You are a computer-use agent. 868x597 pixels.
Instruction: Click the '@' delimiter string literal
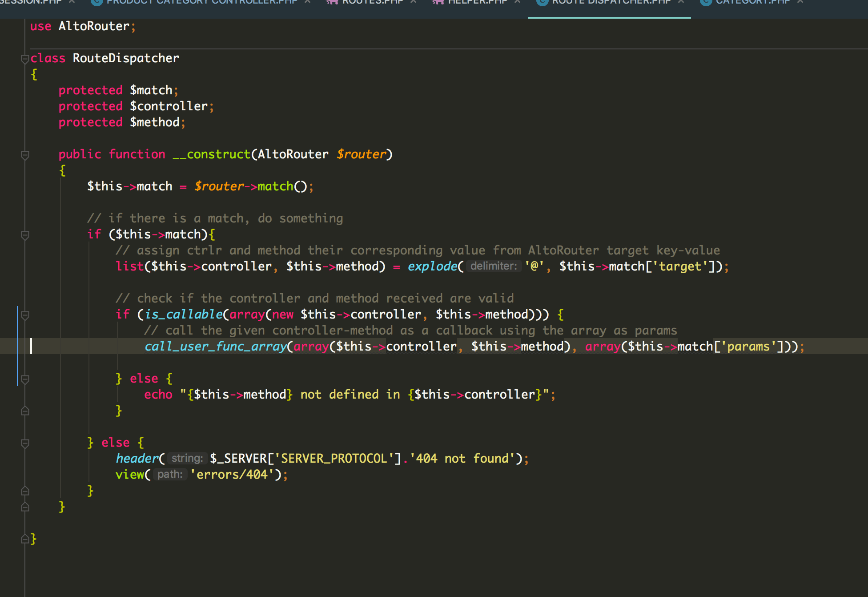pyautogui.click(x=534, y=266)
